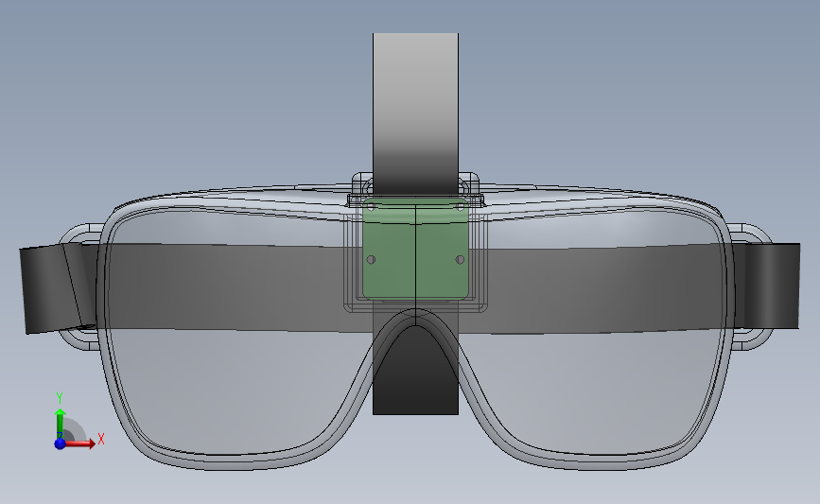Select the left side strap end
This screenshot has height=504, width=820.
pos(58,287)
